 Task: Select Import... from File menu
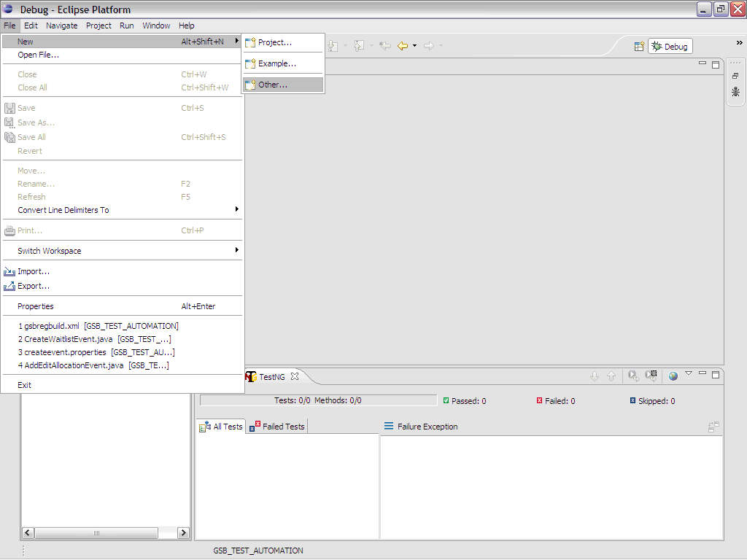pyautogui.click(x=123, y=271)
